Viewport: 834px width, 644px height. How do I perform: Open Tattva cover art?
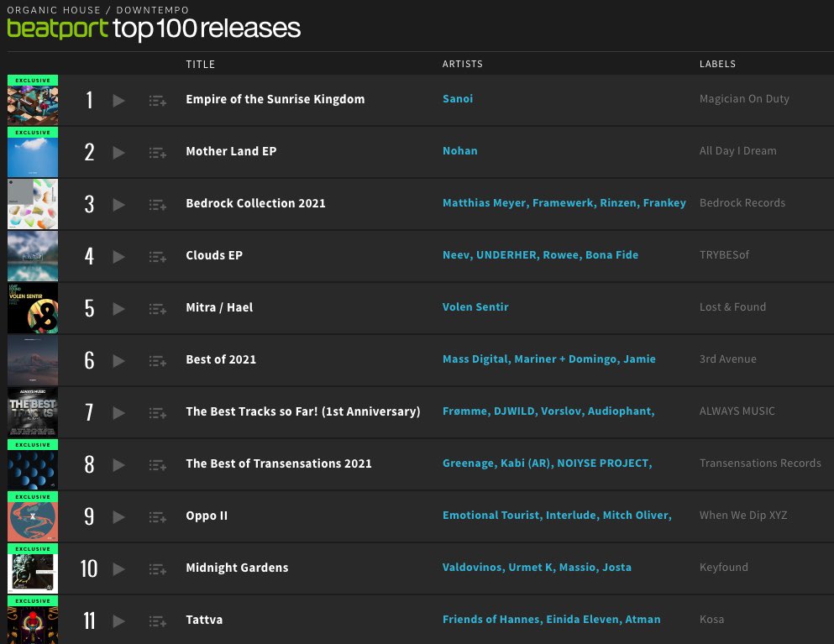(x=33, y=620)
